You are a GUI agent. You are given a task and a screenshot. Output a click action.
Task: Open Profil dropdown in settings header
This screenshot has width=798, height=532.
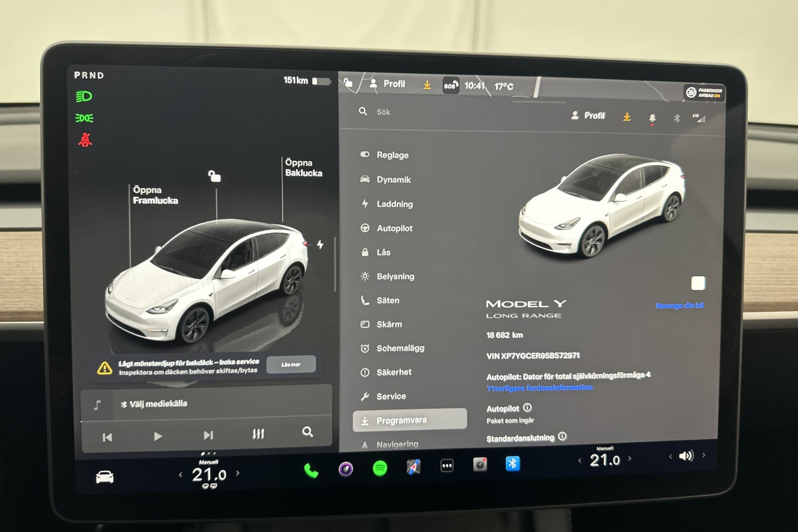coord(588,116)
